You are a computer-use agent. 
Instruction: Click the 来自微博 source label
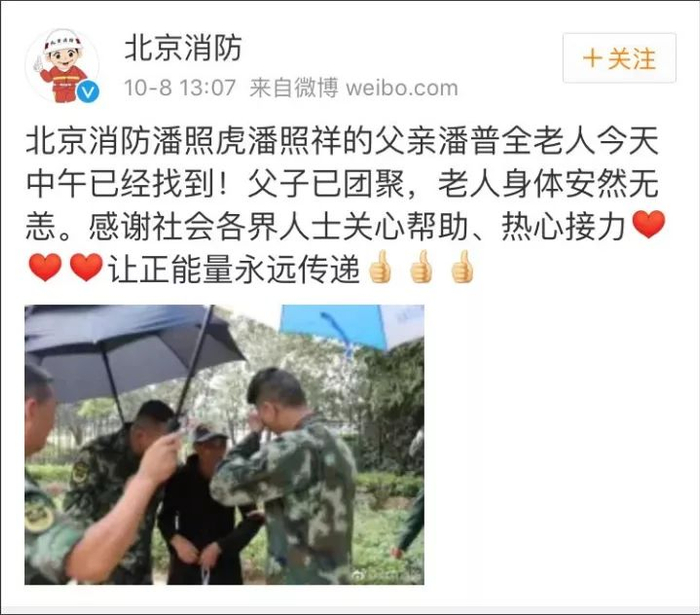294,87
